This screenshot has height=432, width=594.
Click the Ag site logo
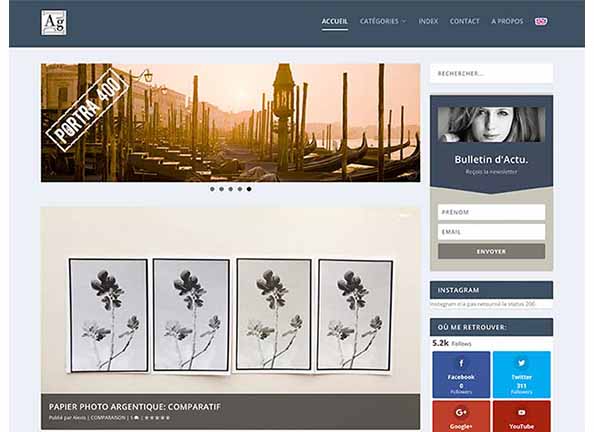point(53,23)
